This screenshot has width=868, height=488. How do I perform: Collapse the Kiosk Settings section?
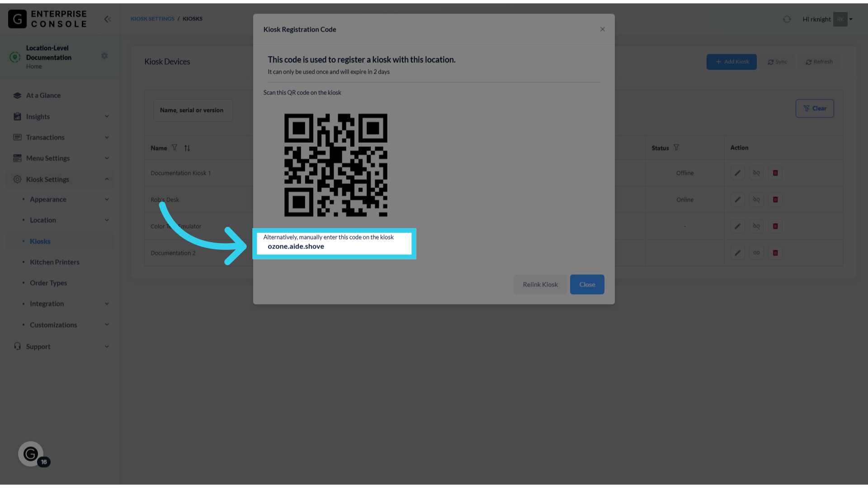60,179
